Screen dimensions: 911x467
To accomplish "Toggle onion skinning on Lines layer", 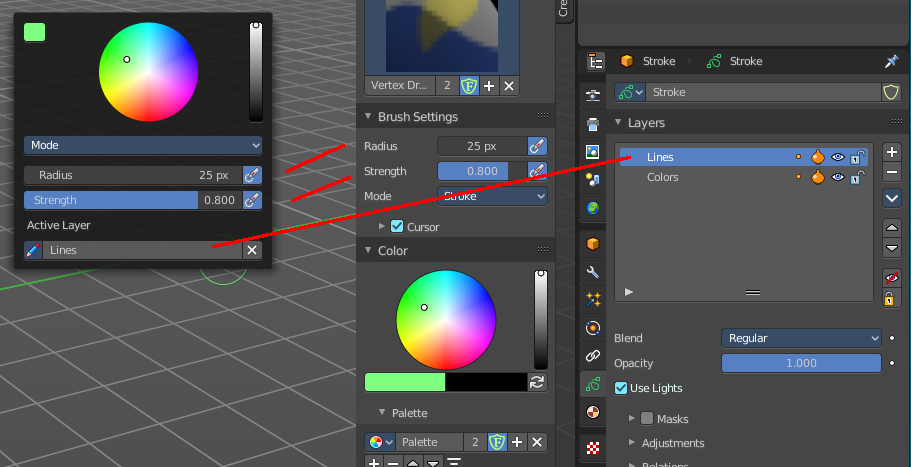I will point(817,157).
